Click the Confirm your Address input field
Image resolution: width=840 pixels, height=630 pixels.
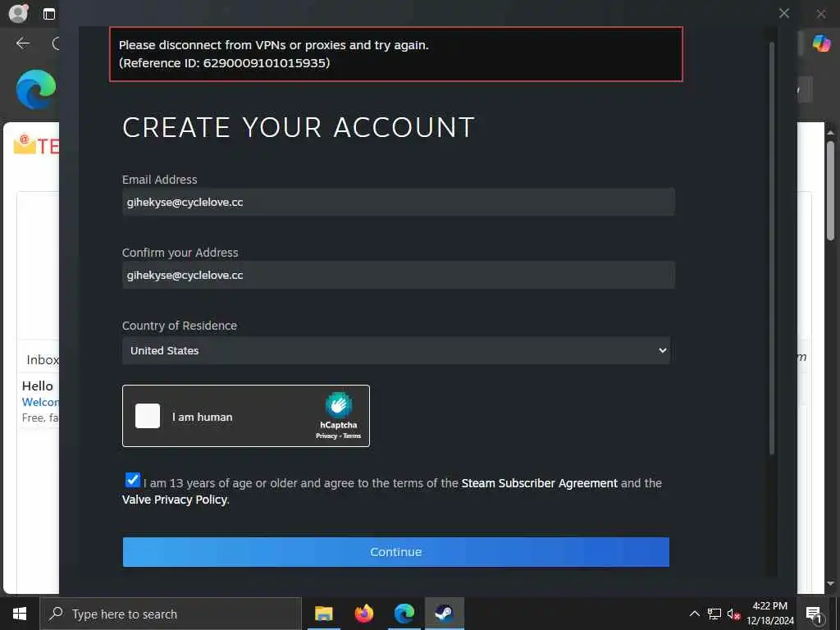398,275
